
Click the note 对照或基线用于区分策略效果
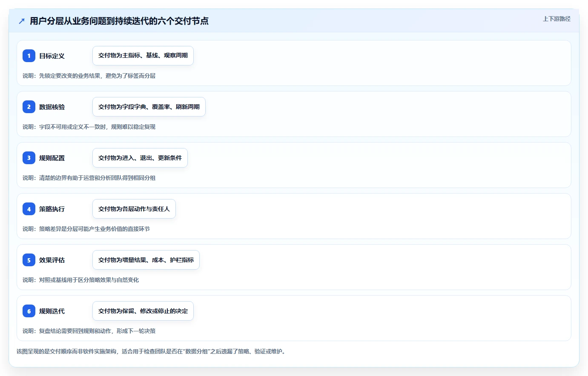[x=80, y=280]
